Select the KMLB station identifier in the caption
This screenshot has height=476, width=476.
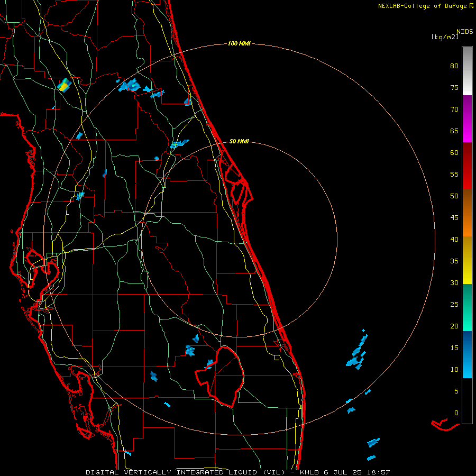coord(310,472)
